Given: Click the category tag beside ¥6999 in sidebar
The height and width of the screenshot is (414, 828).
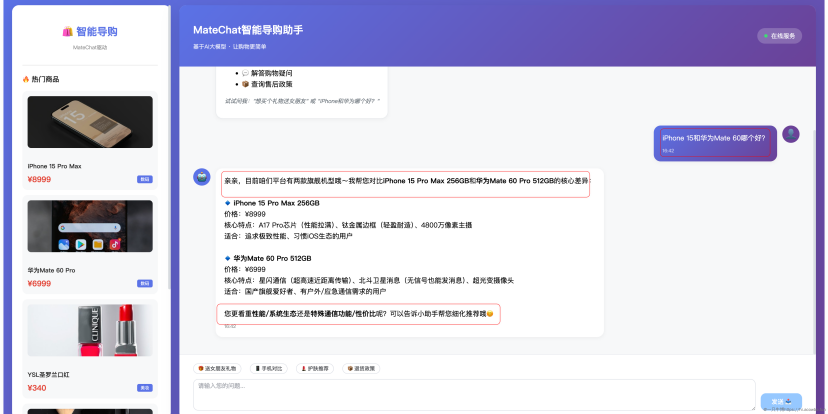Looking at the screenshot, I should coord(145,284).
